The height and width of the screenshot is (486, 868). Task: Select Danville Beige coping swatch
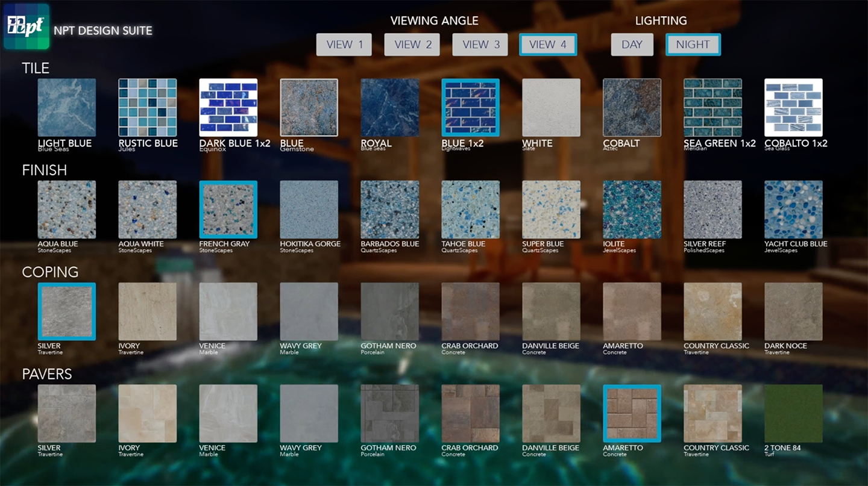[x=552, y=312]
